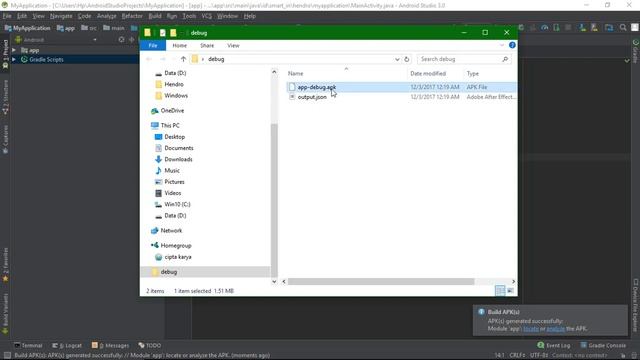Screen dimensions: 640x360
Task: Click the refresh icon beside address bar
Action: pos(407,59)
